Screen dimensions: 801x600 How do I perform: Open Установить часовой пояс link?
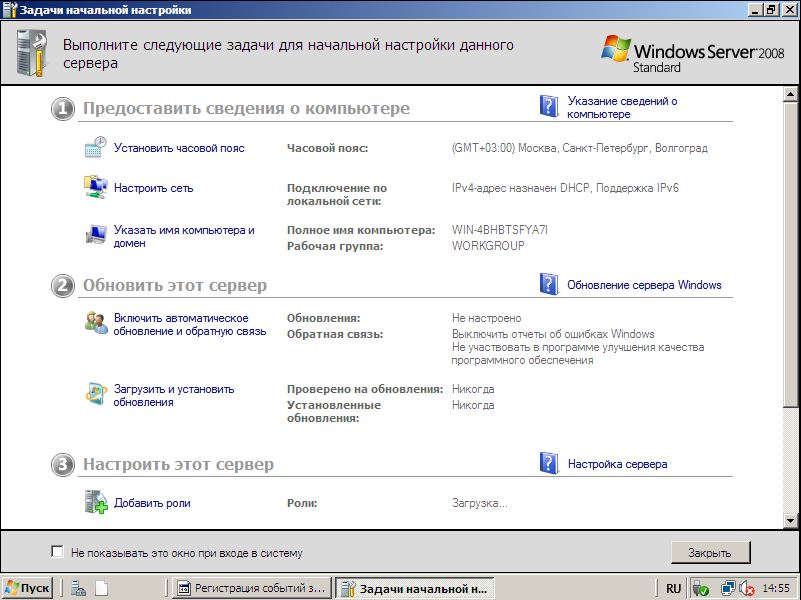(x=179, y=148)
